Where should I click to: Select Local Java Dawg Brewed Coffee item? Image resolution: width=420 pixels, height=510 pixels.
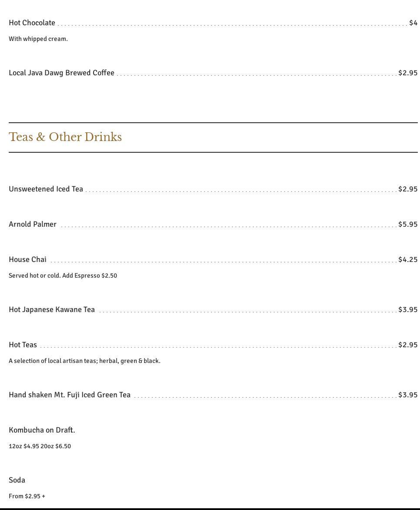pyautogui.click(x=61, y=73)
